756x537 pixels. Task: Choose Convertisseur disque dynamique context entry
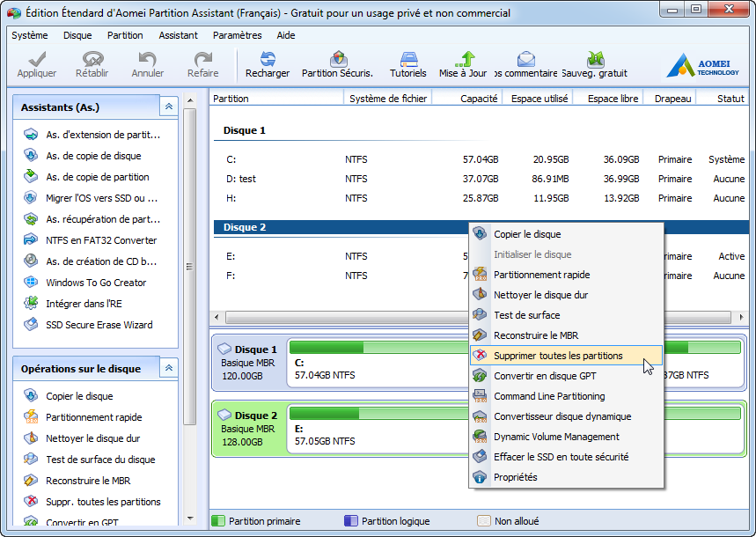pyautogui.click(x=566, y=417)
